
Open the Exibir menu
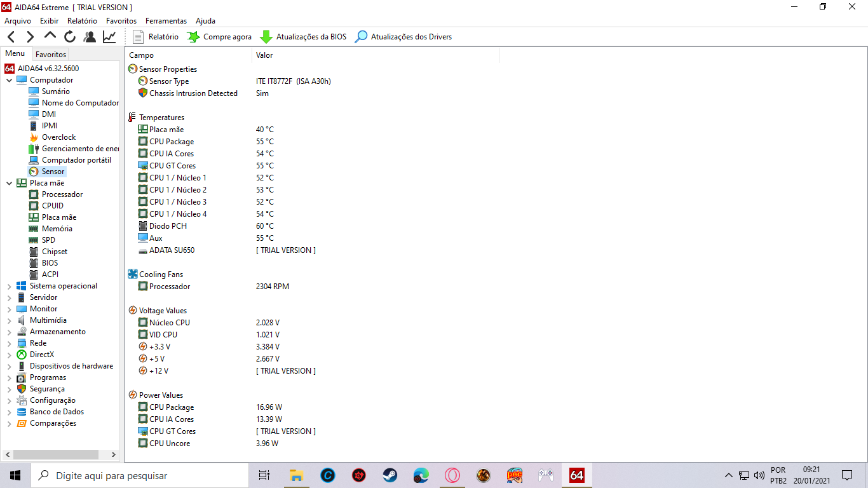click(x=49, y=21)
